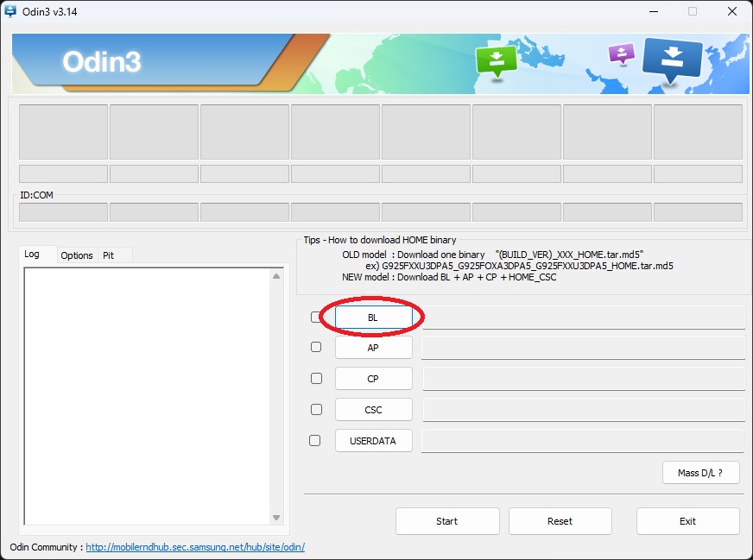Switch to the Options tab
Screen dimensions: 753x560
point(77,255)
